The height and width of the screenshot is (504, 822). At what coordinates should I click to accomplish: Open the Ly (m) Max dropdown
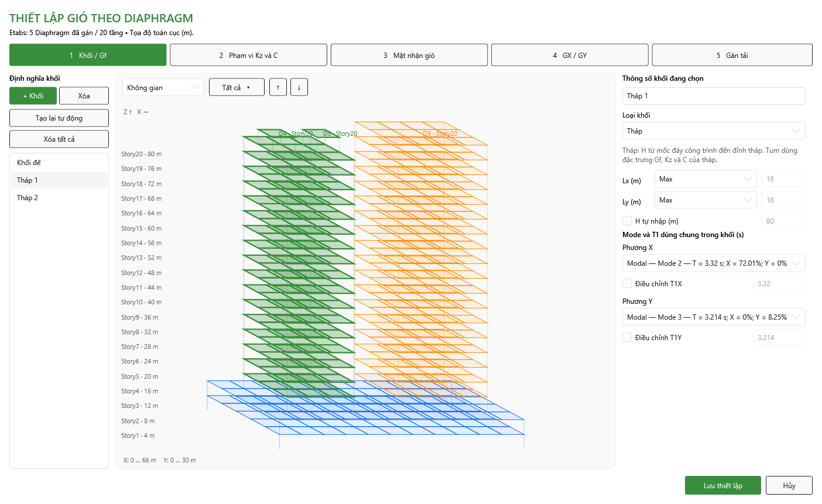coord(705,200)
